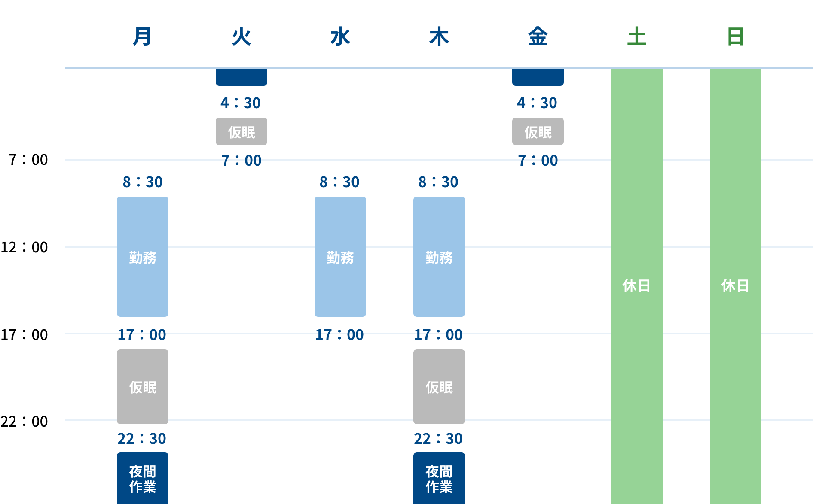Select the green 日 day header
The image size is (813, 504).
pyautogui.click(x=735, y=36)
